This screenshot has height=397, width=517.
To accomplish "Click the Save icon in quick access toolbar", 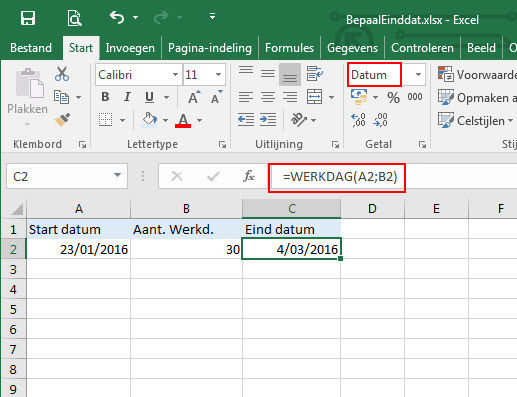I will 28,18.
